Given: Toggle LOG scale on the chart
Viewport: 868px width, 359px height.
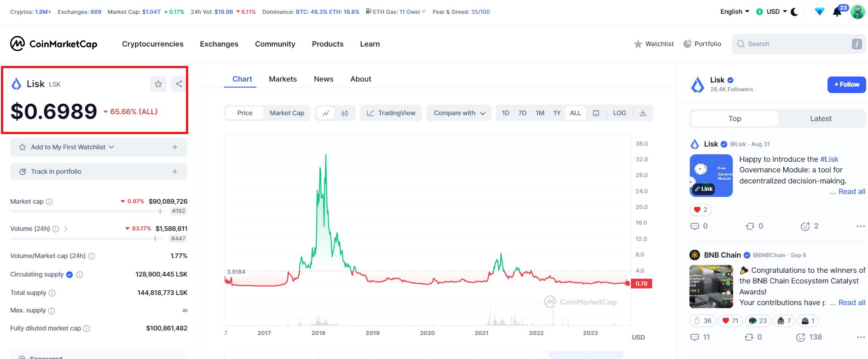Looking at the screenshot, I should coord(619,113).
